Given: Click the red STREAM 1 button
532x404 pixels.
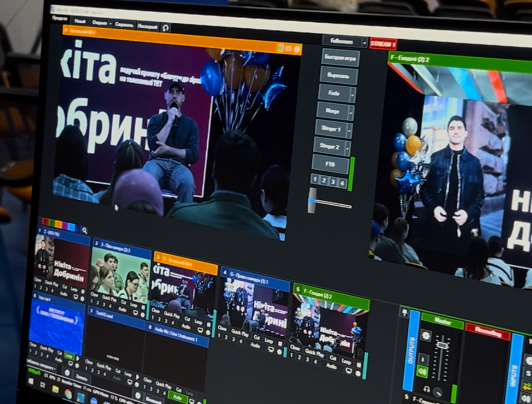Looking at the screenshot, I should click(383, 44).
